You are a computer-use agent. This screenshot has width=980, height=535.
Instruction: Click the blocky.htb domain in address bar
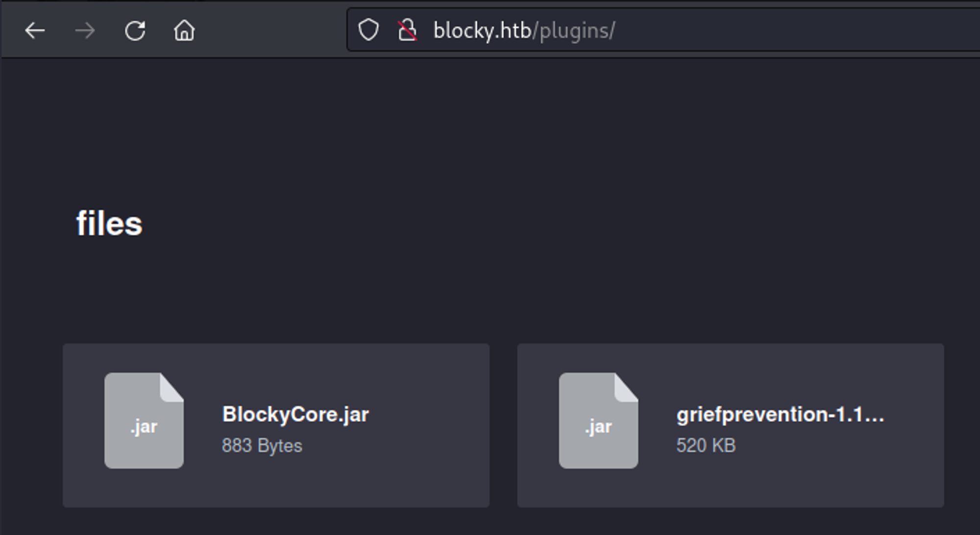(x=482, y=30)
